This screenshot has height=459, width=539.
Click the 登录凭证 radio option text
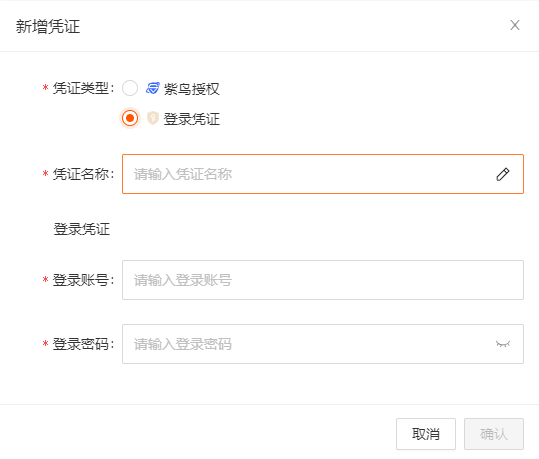pyautogui.click(x=191, y=119)
